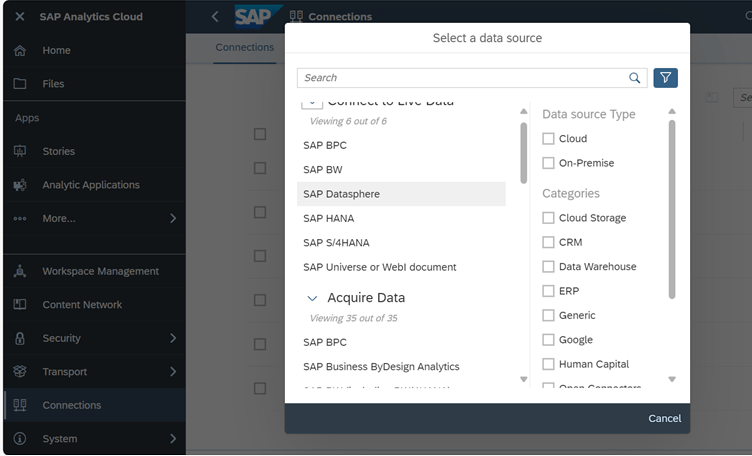
Task: Expand the Transport submenu arrow
Action: pos(173,372)
